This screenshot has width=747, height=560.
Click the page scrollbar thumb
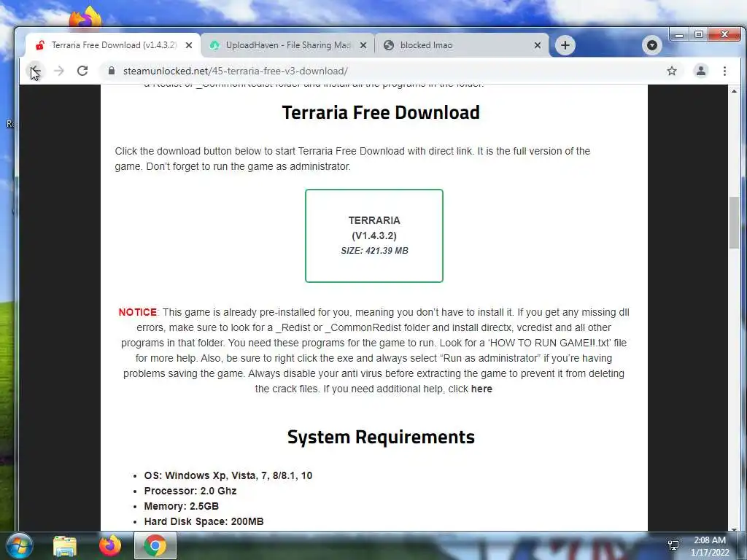click(734, 222)
